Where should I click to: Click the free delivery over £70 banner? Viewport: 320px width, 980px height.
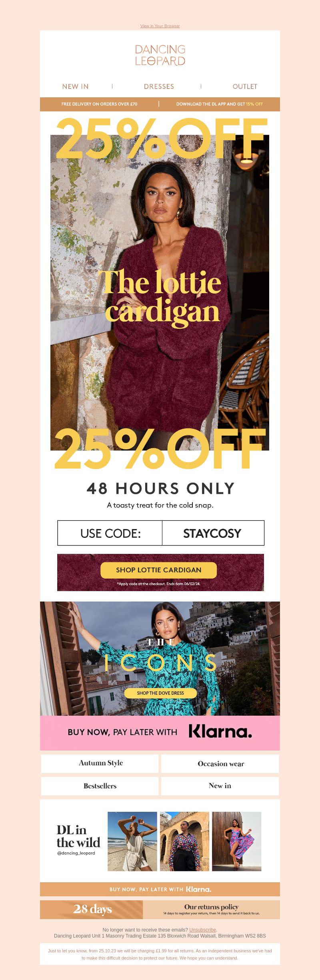click(x=99, y=104)
